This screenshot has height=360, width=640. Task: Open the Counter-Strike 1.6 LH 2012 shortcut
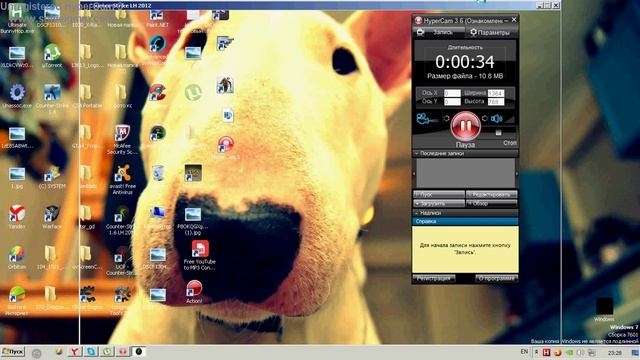pyautogui.click(x=121, y=220)
